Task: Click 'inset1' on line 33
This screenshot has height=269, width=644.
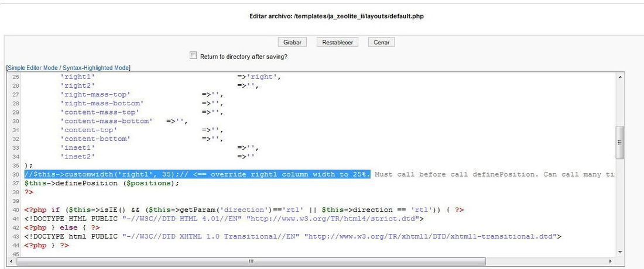Action: [x=78, y=147]
